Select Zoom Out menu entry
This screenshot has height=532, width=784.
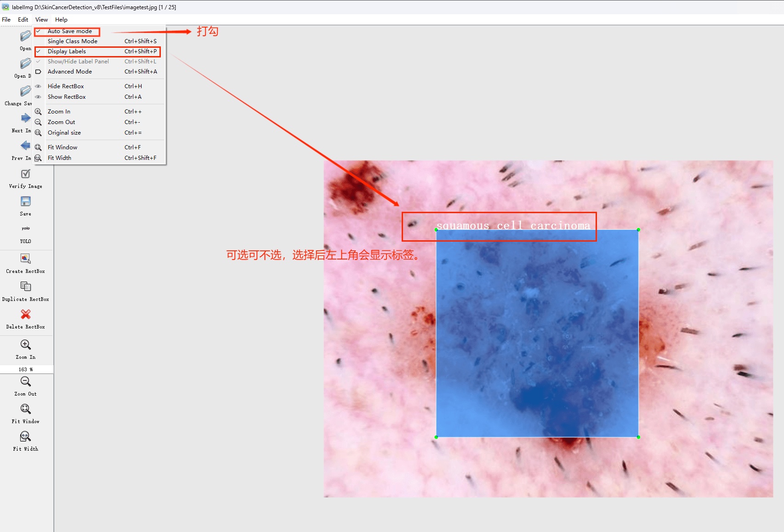click(x=100, y=122)
